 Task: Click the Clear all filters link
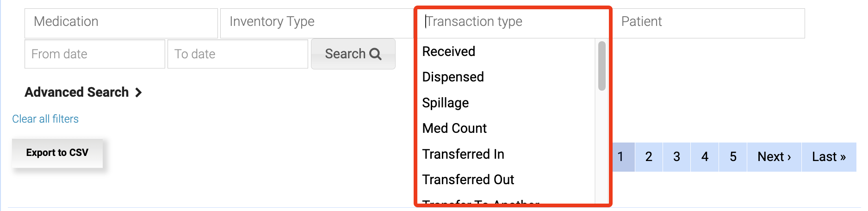click(x=45, y=119)
